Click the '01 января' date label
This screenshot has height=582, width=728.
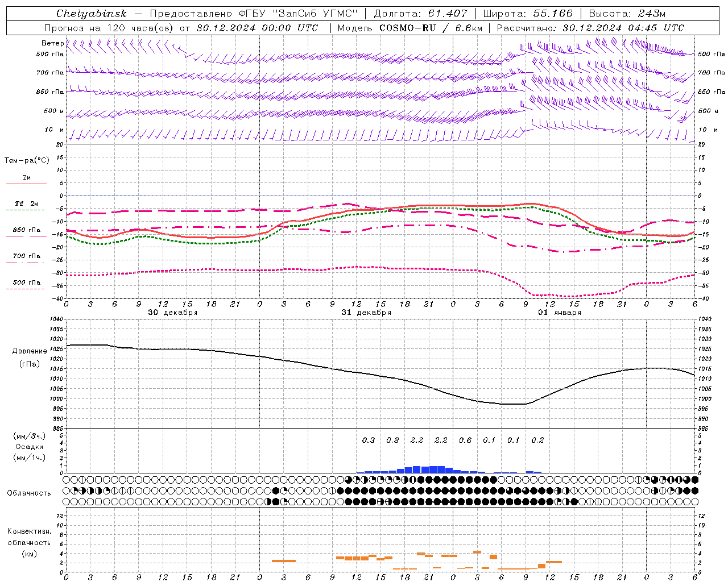[x=560, y=313]
